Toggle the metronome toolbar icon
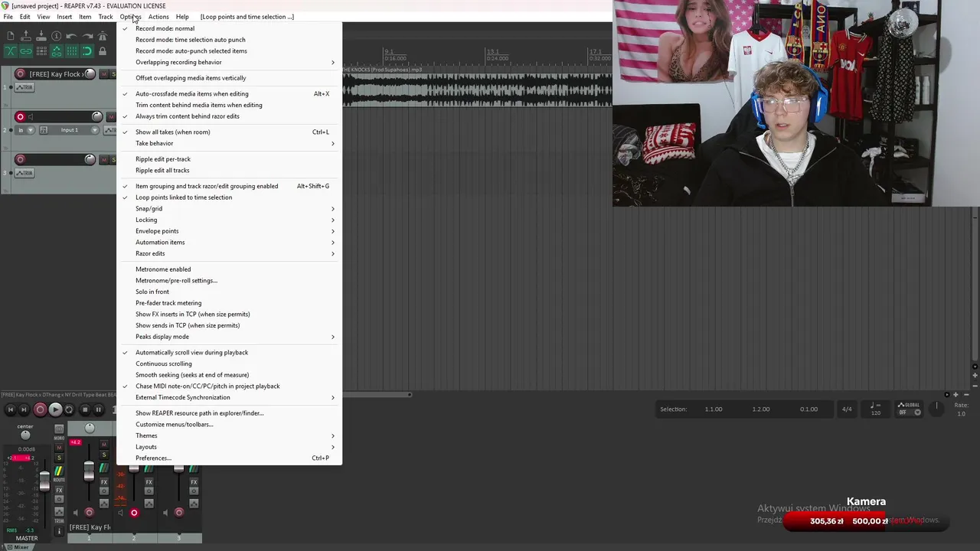 tap(103, 36)
